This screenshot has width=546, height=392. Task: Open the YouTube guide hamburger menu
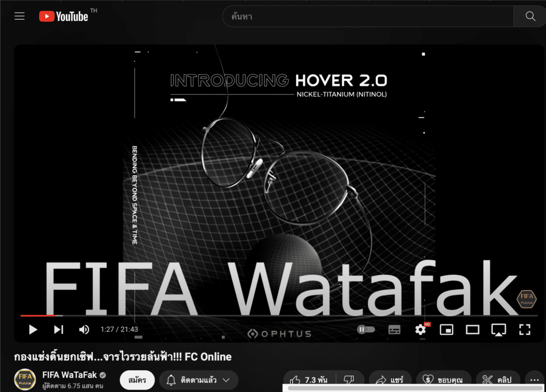click(20, 17)
